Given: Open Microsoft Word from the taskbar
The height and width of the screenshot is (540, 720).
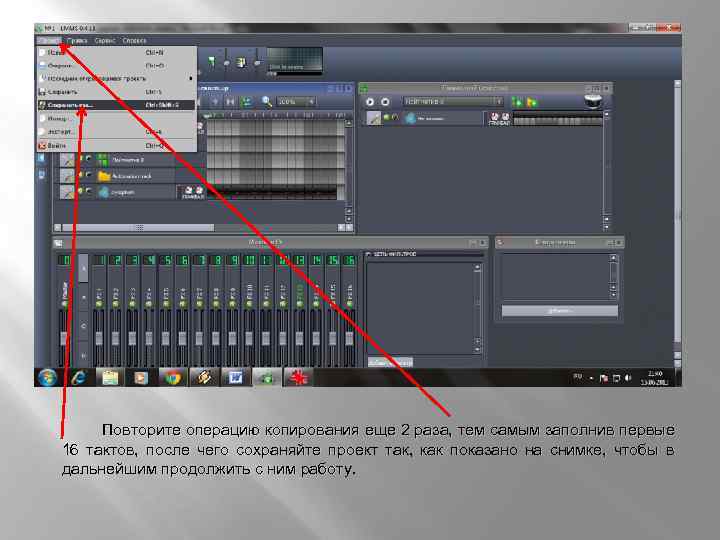Looking at the screenshot, I should pos(235,377).
